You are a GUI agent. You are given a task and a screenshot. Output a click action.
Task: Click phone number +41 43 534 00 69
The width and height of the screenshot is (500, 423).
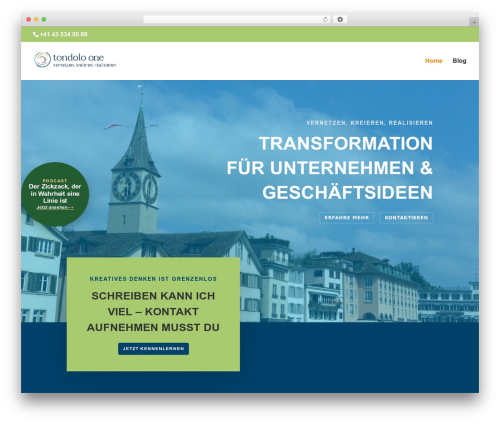(x=63, y=34)
